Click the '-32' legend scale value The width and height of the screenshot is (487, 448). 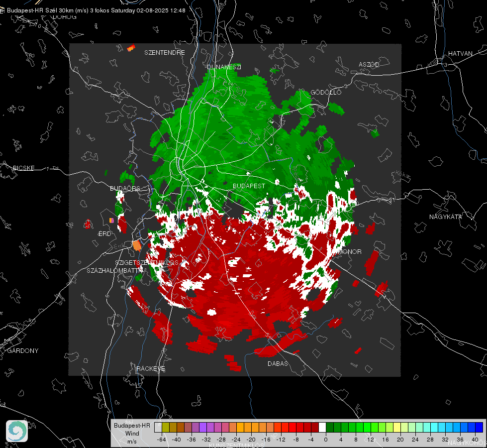[206, 440]
